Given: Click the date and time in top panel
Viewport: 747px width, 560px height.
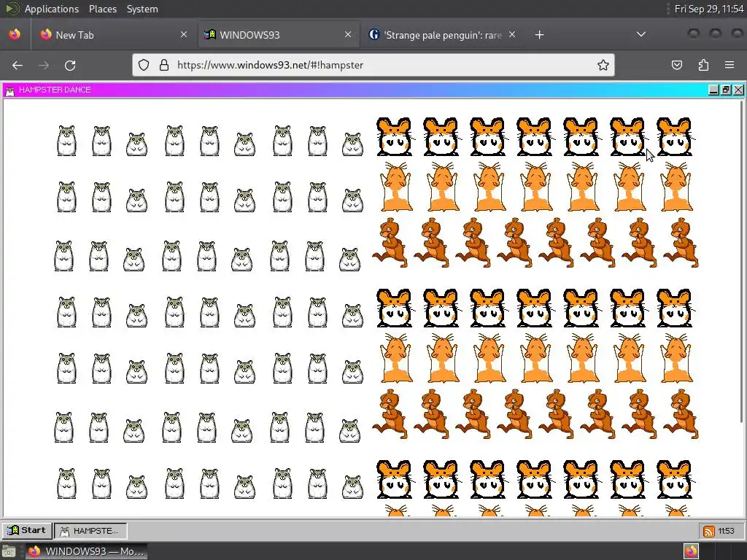Looking at the screenshot, I should click(x=709, y=9).
